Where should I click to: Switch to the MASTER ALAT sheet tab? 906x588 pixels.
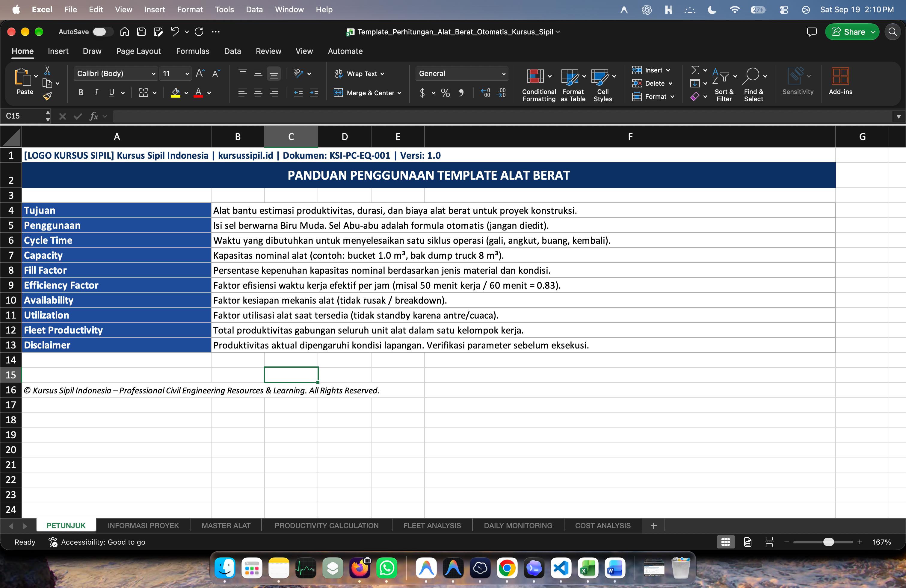[226, 526]
